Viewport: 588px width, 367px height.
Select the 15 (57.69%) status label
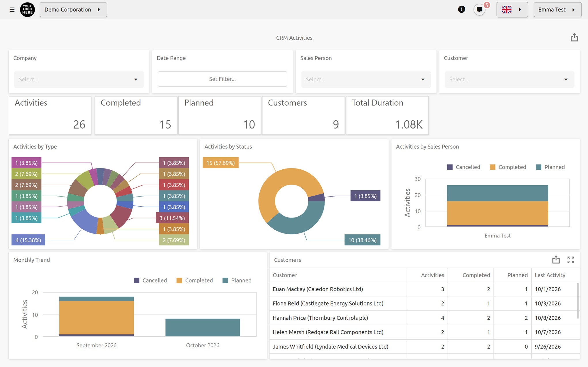coord(220,163)
